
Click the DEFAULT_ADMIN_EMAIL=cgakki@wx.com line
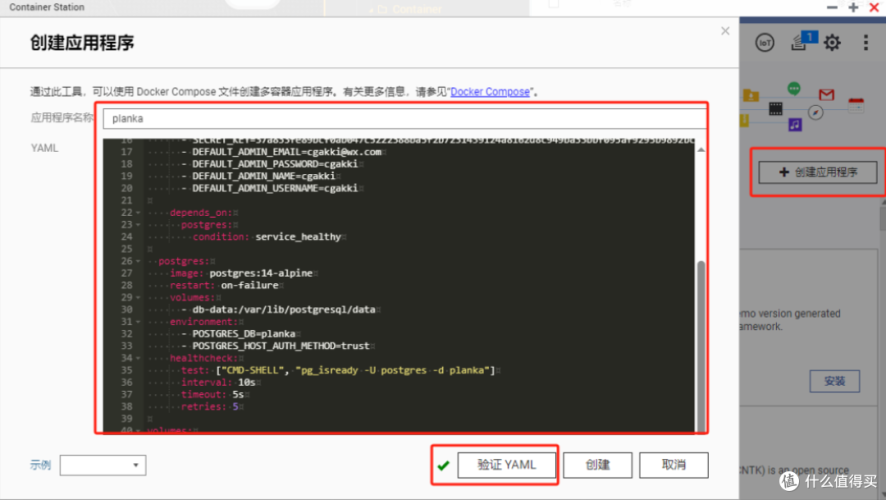click(x=286, y=152)
